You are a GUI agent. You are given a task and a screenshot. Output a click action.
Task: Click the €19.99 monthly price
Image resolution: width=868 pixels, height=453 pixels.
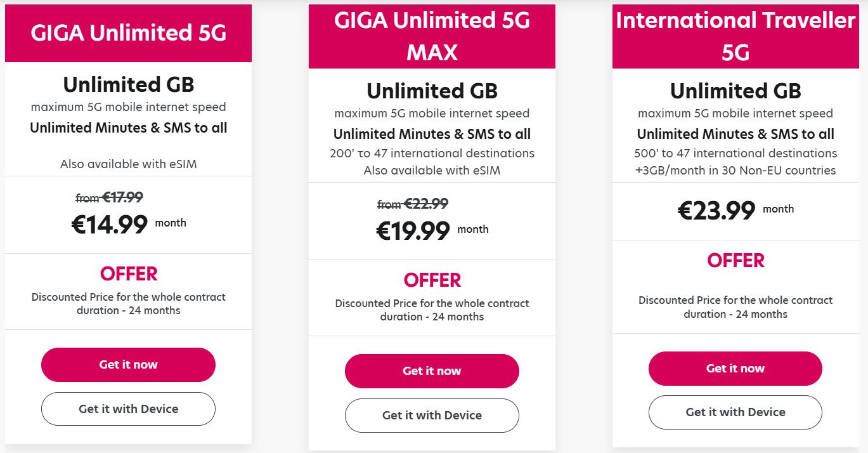tap(413, 231)
